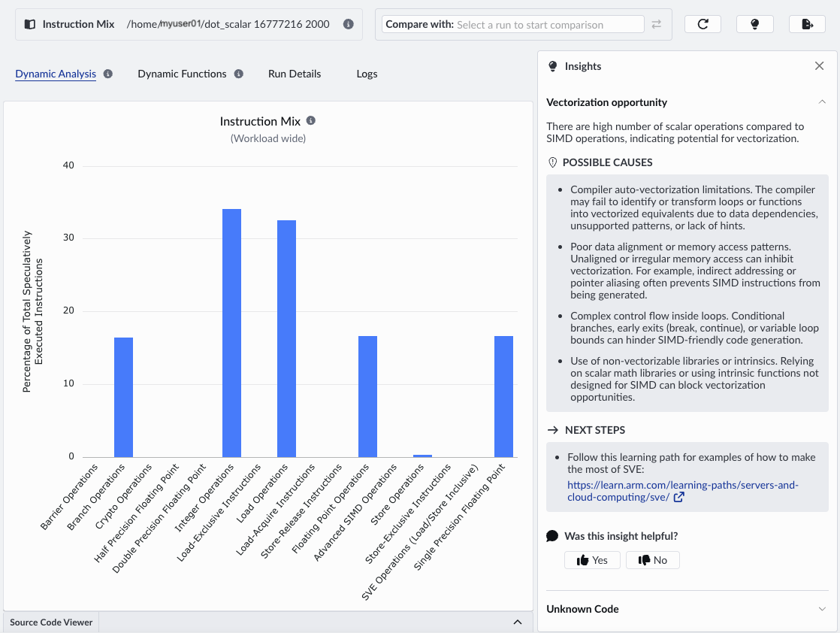Close the Insights panel
Viewport: 840px width, 633px height.
coord(819,66)
